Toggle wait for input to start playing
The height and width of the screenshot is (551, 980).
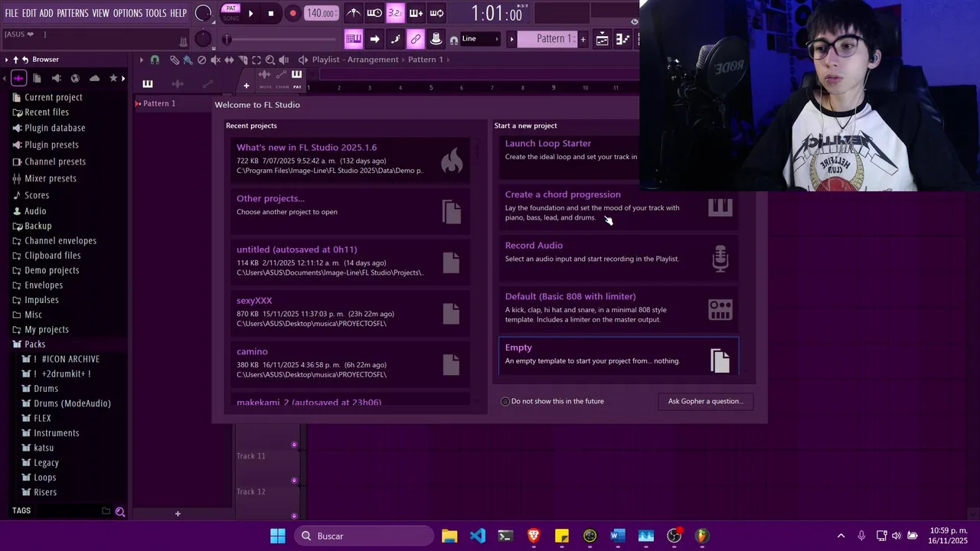[374, 13]
